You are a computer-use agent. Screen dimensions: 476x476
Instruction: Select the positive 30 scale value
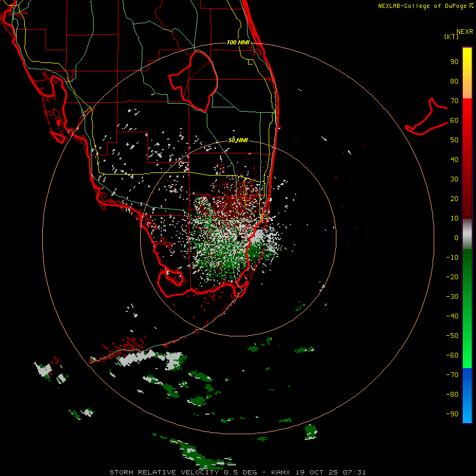click(454, 179)
